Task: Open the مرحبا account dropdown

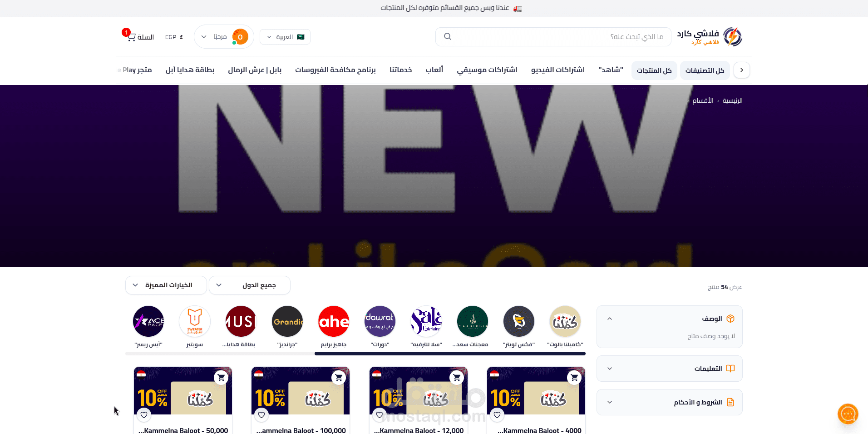Action: (224, 37)
